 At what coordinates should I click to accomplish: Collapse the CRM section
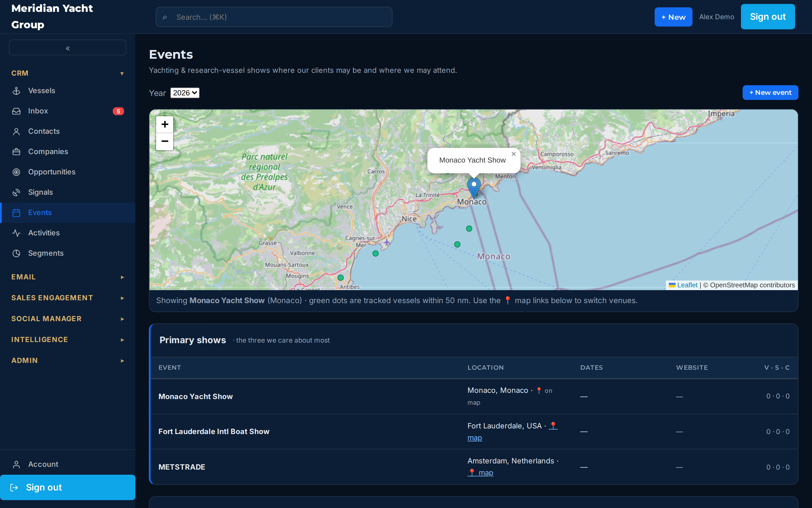pos(68,73)
